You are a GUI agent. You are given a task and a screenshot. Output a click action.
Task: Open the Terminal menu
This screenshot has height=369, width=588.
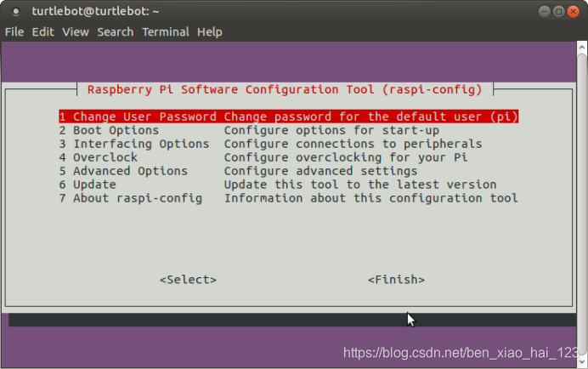(166, 32)
